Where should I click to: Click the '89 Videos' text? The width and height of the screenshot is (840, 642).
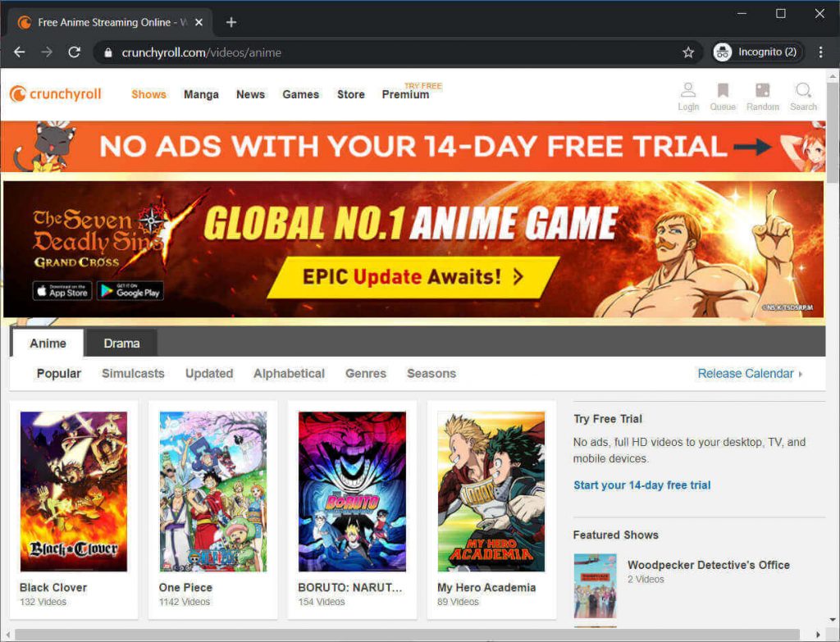[x=458, y=602]
